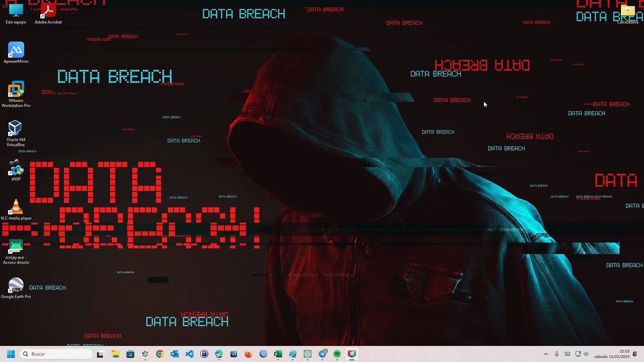Select the Google Earth Pro shortcut
644x362 pixels.
[x=16, y=288]
